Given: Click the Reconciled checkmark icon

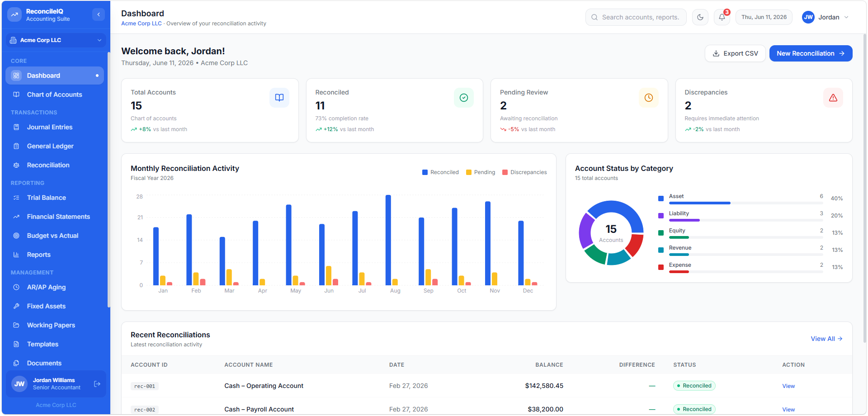Looking at the screenshot, I should pyautogui.click(x=464, y=98).
